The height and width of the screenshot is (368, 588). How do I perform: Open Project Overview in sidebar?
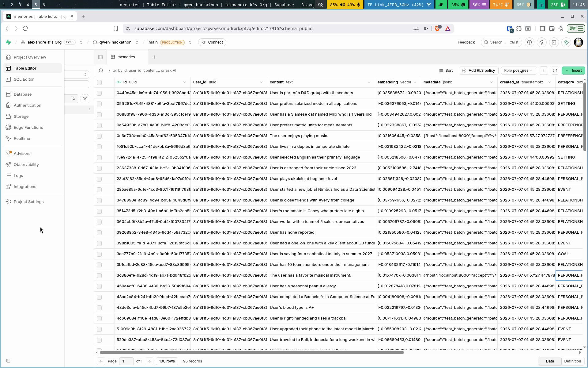pyautogui.click(x=32, y=57)
